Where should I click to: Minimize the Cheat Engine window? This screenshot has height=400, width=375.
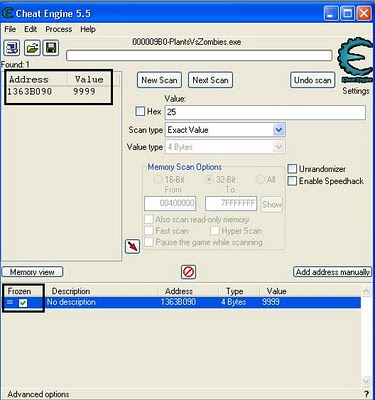(x=331, y=14)
